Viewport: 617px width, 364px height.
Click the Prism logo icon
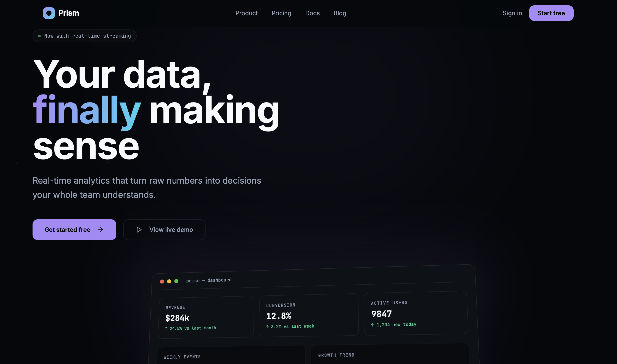(x=49, y=13)
